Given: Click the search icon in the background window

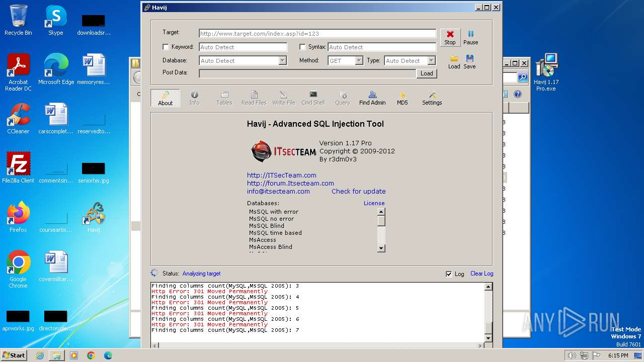Looking at the screenshot, I should tap(523, 77).
